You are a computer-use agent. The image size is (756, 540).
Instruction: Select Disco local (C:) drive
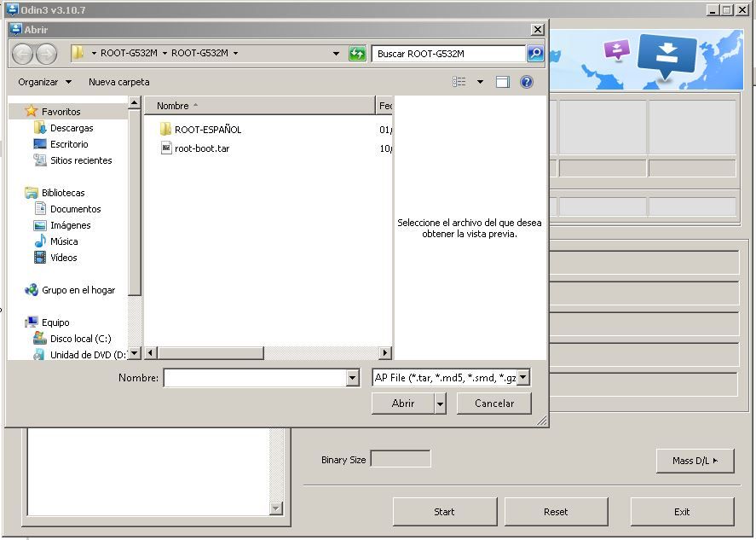point(80,339)
